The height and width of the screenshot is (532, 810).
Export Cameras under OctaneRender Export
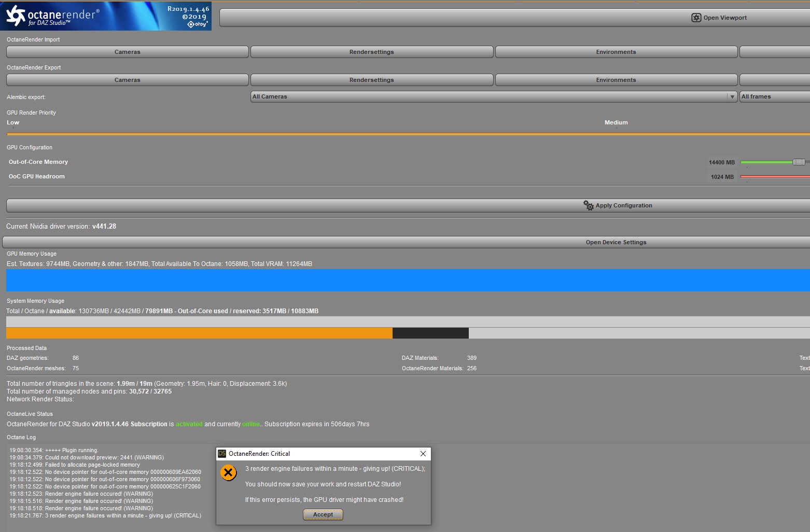pyautogui.click(x=128, y=80)
